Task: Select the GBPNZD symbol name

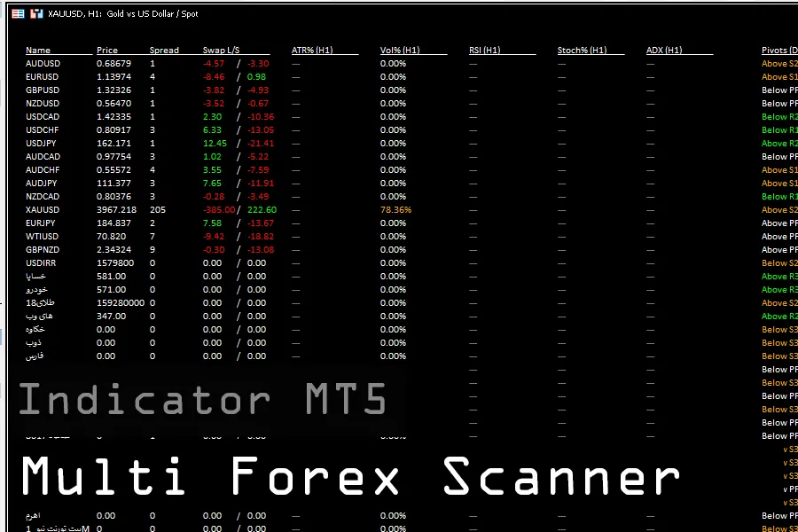Action: [43, 249]
